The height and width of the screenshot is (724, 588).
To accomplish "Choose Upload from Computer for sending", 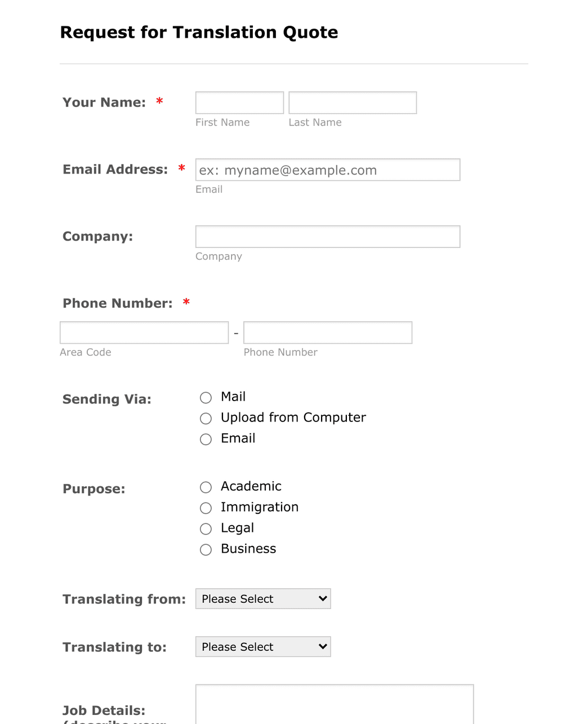I will (206, 418).
